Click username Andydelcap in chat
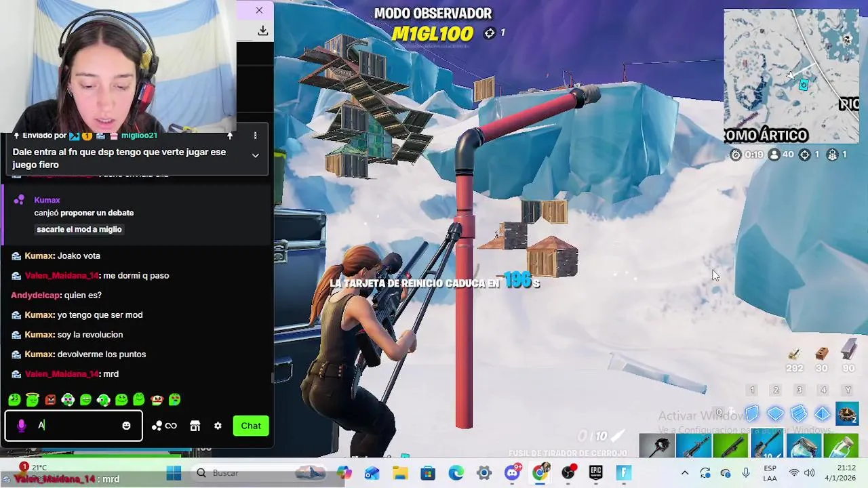This screenshot has width=868, height=488. (x=35, y=295)
